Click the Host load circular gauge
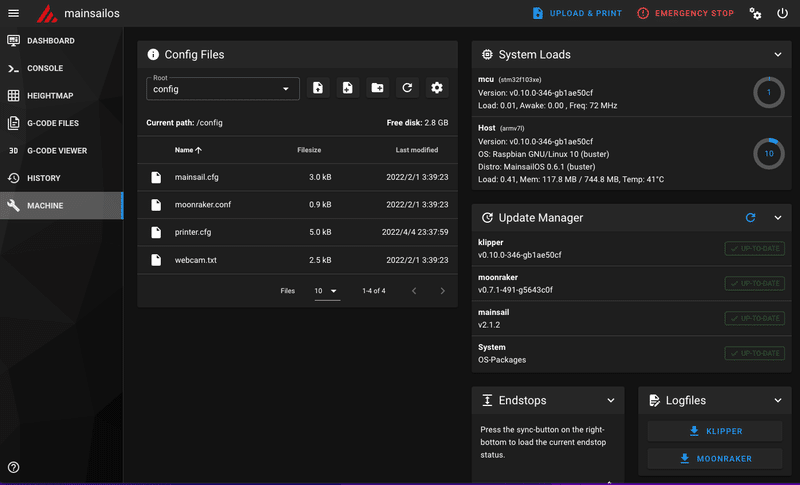 coord(769,154)
